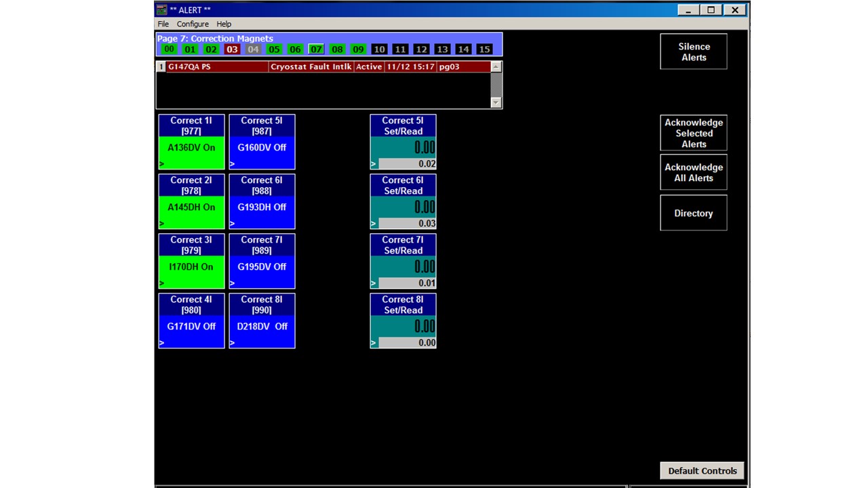Open the Help menu
Image resolution: width=868 pixels, height=488 pixels.
pyautogui.click(x=224, y=24)
